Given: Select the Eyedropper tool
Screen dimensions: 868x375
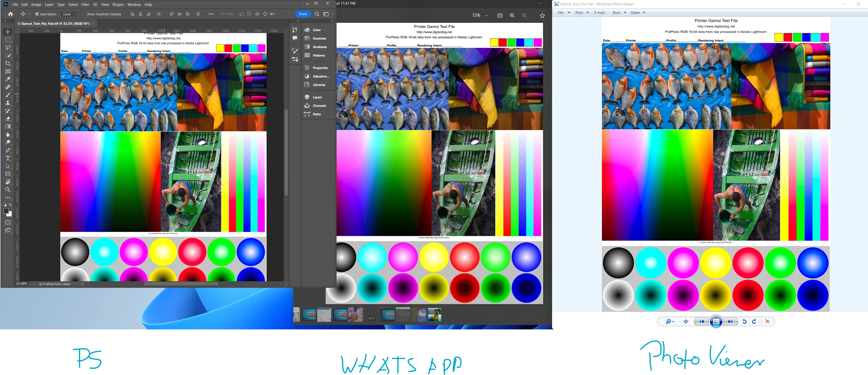Looking at the screenshot, I should 8,79.
